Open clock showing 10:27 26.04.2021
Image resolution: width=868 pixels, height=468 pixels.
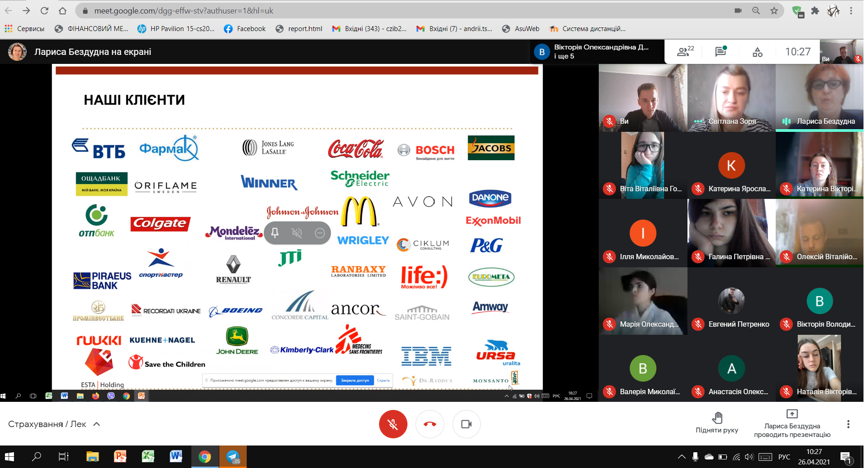tap(814, 457)
